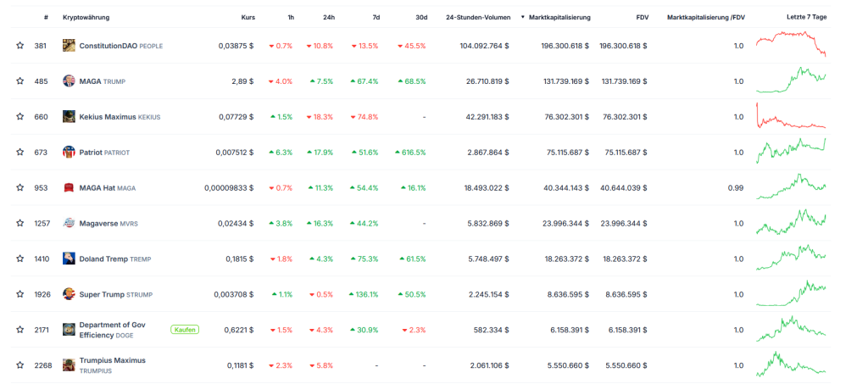
Task: Click MAGA Hat price 0,00009833 $
Action: [x=229, y=187]
